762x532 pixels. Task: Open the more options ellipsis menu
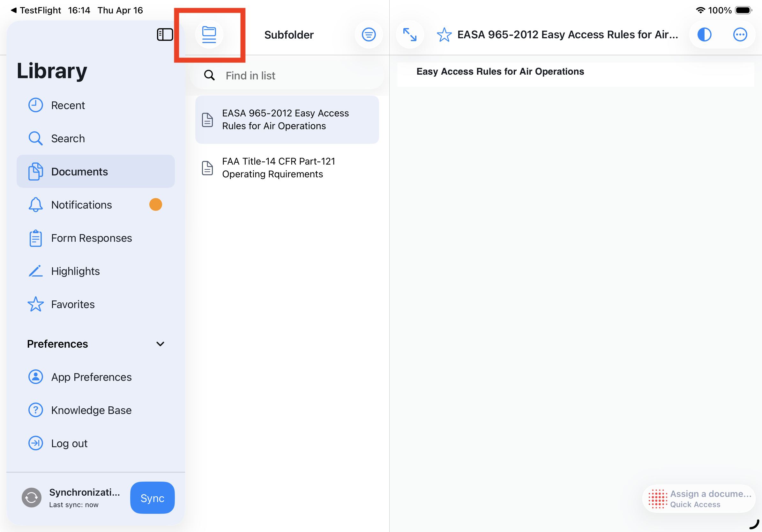point(740,34)
